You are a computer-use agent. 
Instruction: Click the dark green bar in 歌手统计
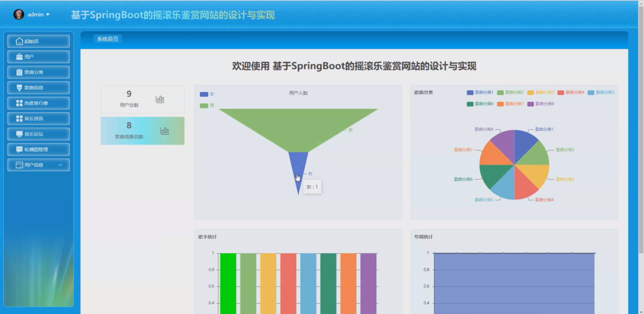click(x=328, y=283)
